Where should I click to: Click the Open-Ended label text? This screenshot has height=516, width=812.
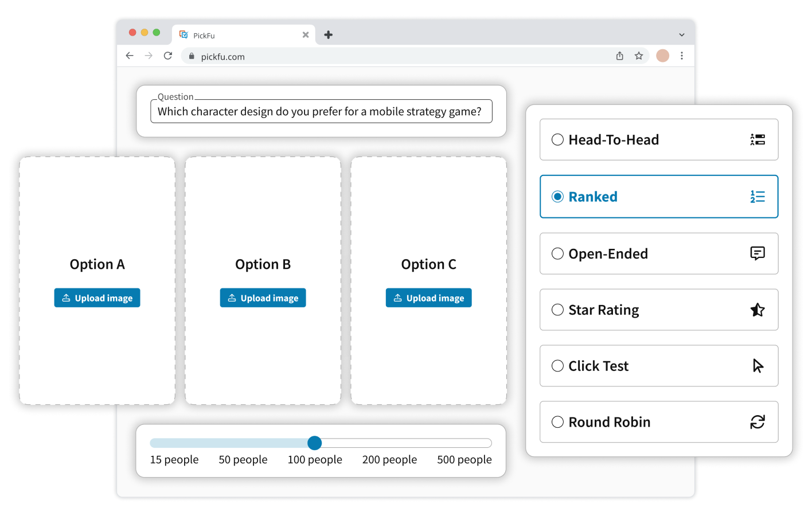tap(608, 253)
